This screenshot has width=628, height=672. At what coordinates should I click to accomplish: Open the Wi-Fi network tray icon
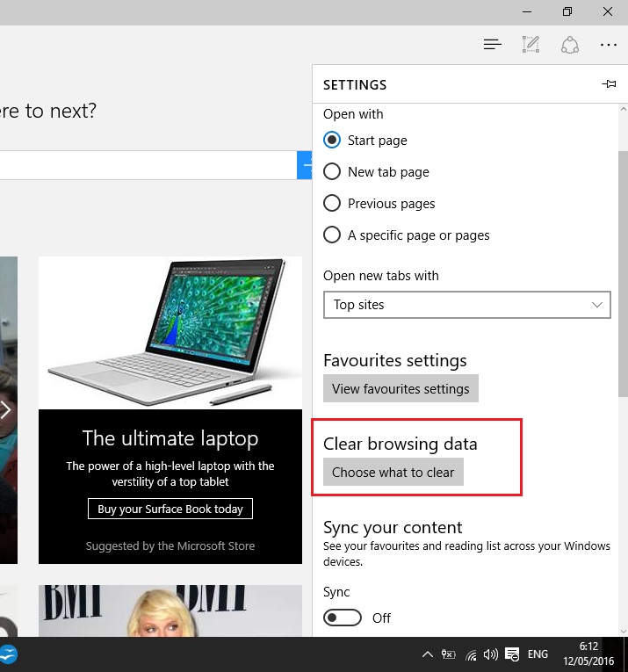pyautogui.click(x=471, y=654)
